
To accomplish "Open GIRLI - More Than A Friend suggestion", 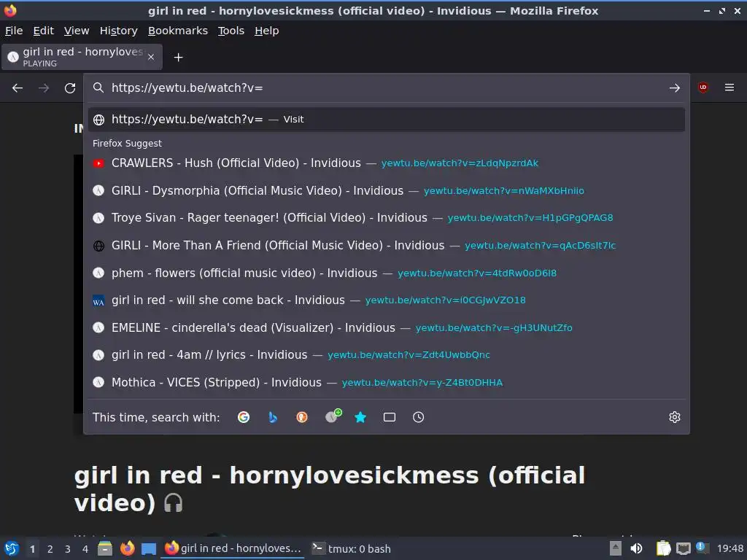I will click(387, 245).
